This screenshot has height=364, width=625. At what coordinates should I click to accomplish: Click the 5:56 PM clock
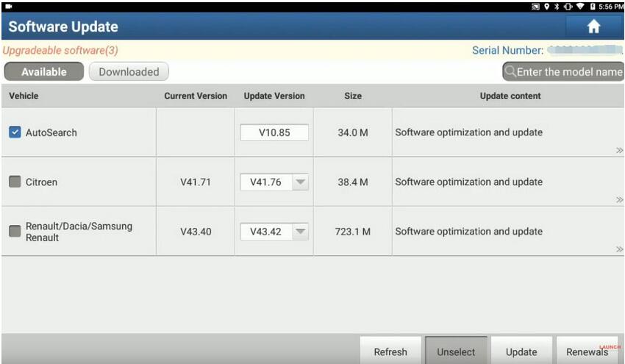610,7
